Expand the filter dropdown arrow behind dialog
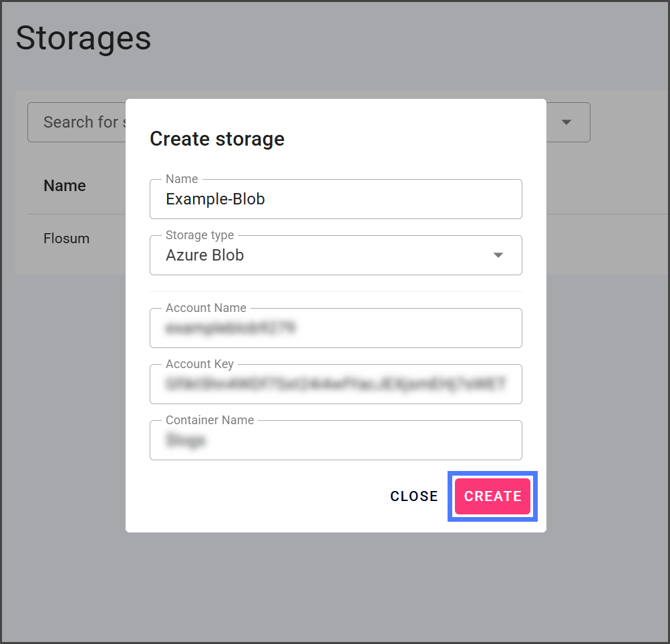This screenshot has height=644, width=670. coord(566,122)
